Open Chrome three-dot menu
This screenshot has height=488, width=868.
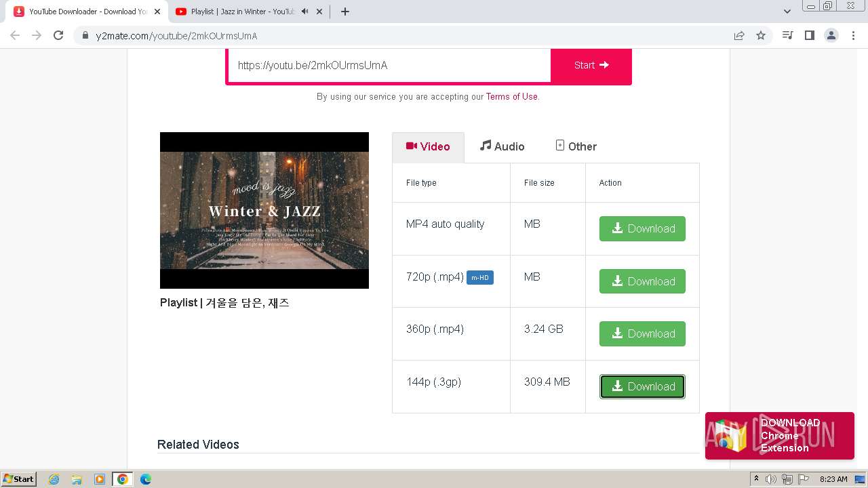853,35
